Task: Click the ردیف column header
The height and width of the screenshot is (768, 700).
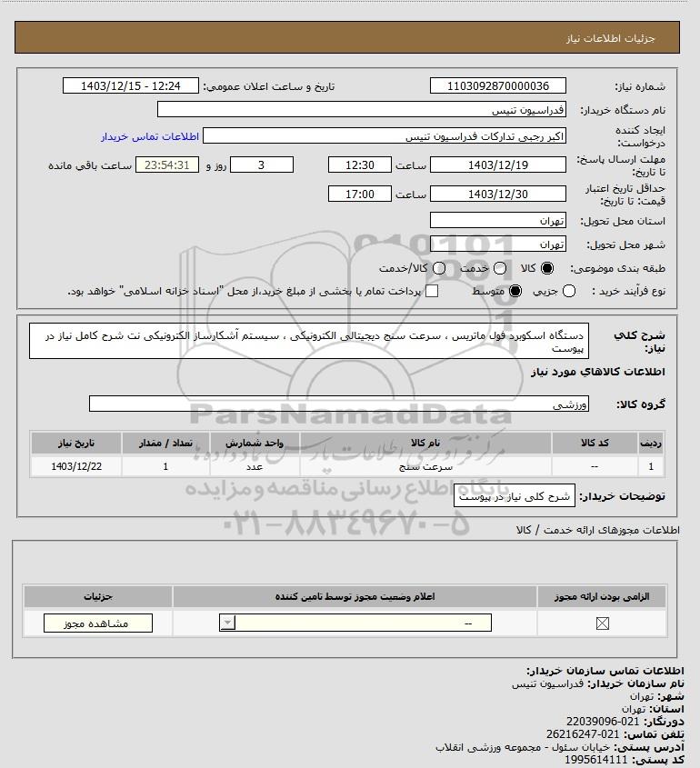Action: pos(651,443)
